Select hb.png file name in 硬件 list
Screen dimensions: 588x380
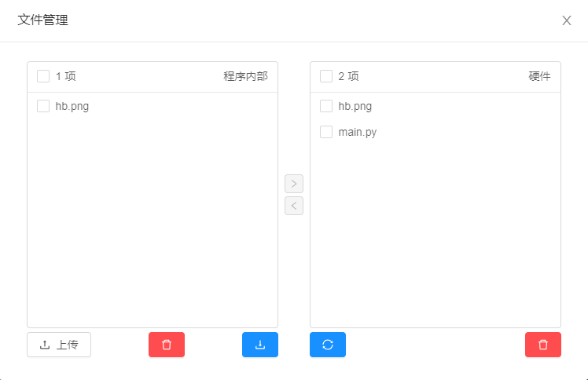[355, 106]
